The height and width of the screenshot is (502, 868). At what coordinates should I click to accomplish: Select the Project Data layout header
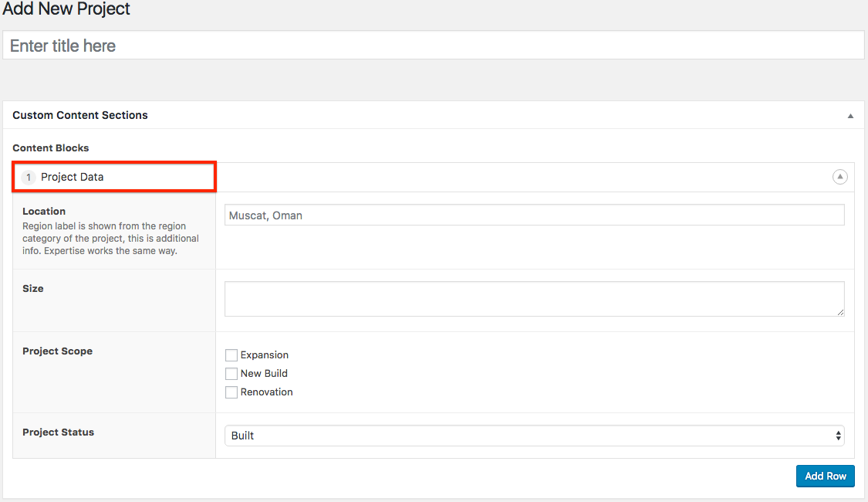click(73, 177)
